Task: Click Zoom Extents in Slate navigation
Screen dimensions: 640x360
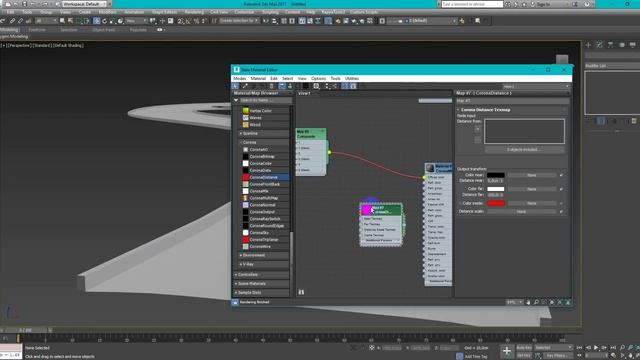Action: tap(552, 302)
